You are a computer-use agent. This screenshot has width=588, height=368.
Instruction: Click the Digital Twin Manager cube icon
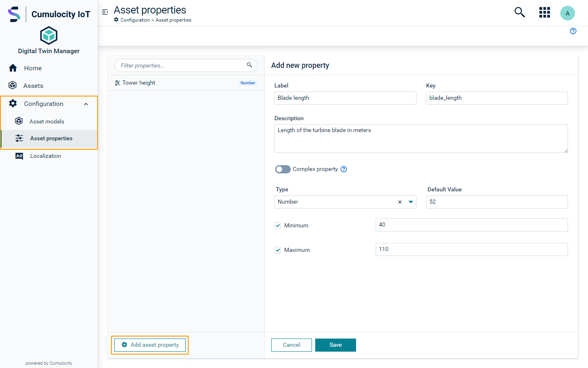pos(49,36)
